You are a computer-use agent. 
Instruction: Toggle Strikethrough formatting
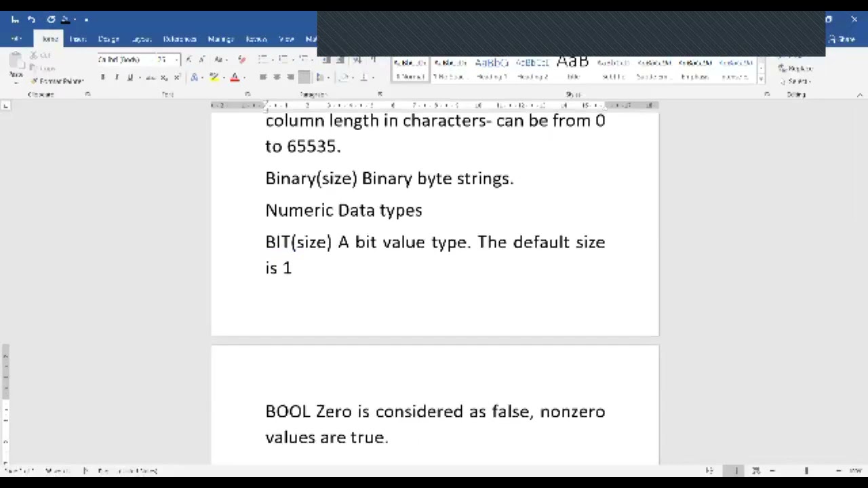pos(151,77)
